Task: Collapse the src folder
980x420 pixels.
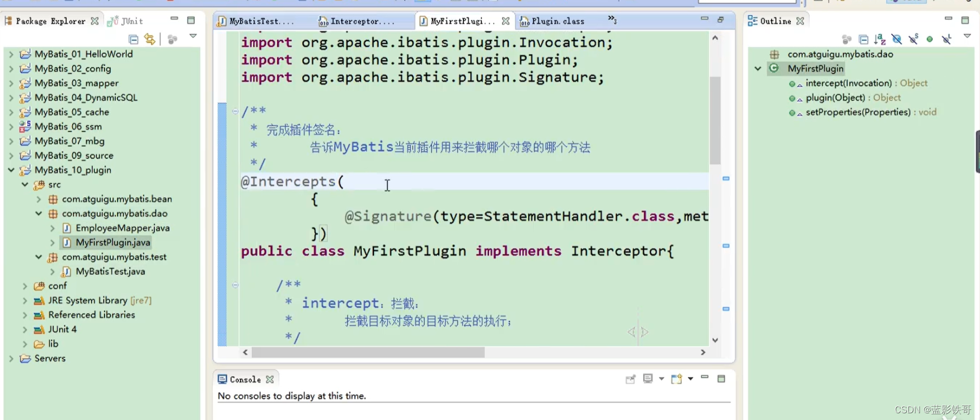Action: tap(25, 184)
